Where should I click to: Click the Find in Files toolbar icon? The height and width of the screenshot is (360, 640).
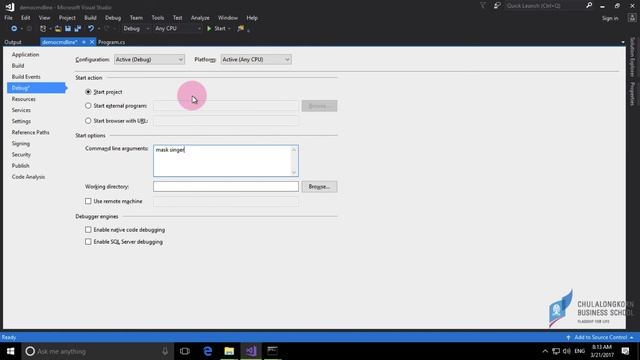coord(241,29)
